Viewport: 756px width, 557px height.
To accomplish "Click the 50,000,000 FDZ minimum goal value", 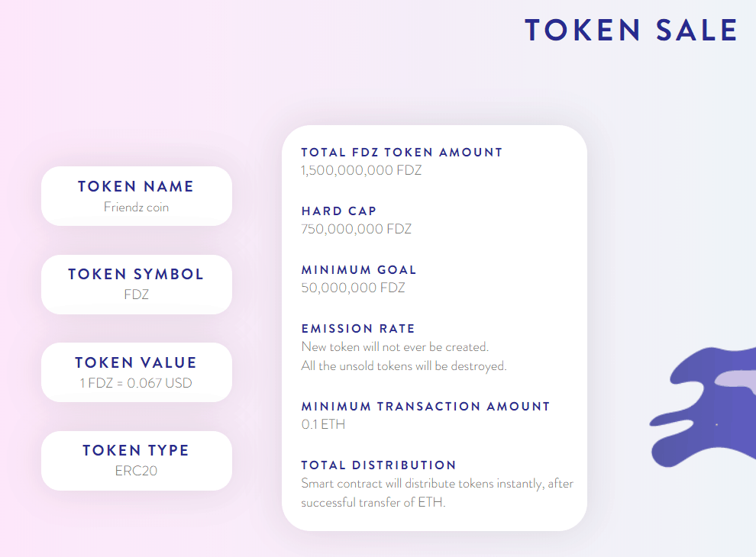I will 353,288.
